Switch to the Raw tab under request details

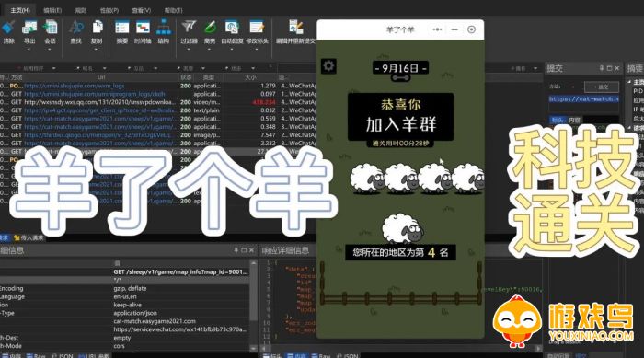(36, 355)
